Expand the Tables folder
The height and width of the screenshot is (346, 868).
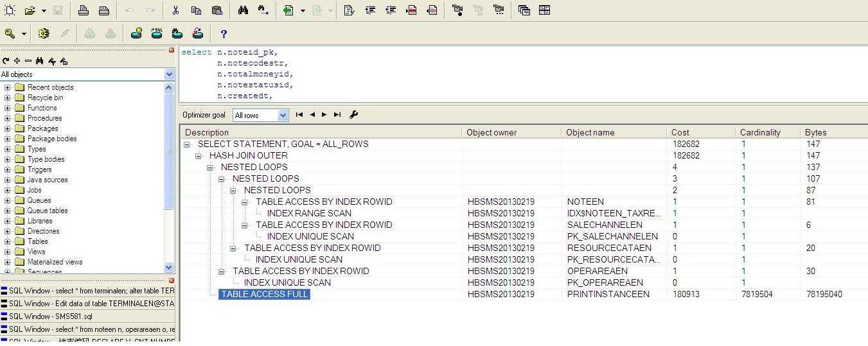pos(7,241)
